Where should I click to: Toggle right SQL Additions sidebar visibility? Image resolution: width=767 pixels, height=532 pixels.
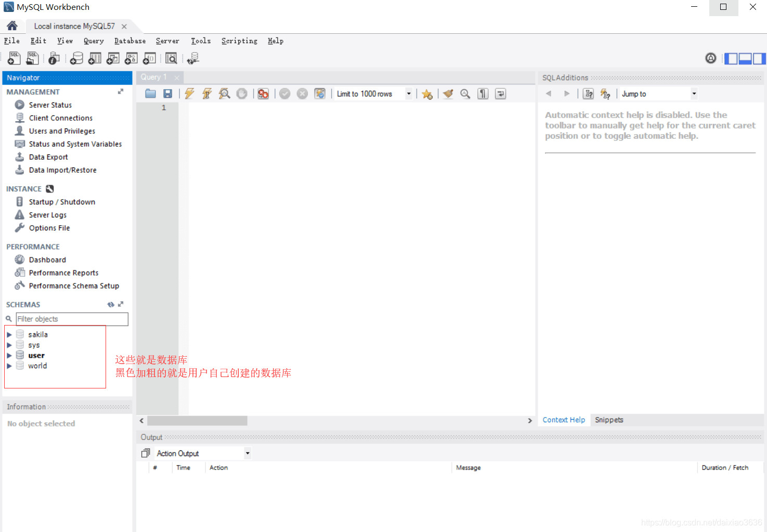tap(759, 58)
